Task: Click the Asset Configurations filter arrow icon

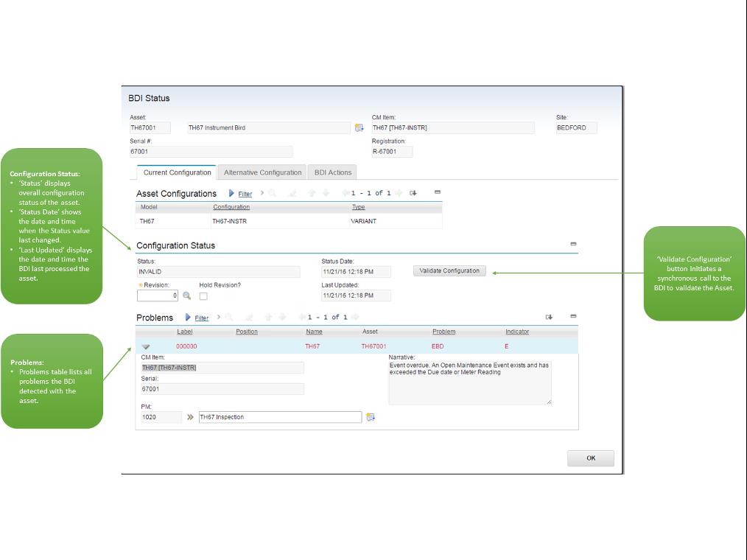Action: click(231, 193)
